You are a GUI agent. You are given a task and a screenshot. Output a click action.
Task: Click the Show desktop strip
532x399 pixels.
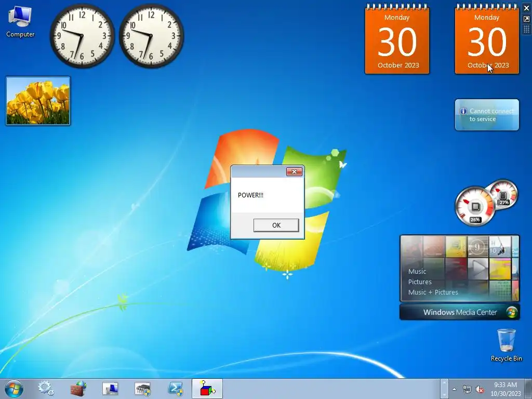click(x=528, y=389)
